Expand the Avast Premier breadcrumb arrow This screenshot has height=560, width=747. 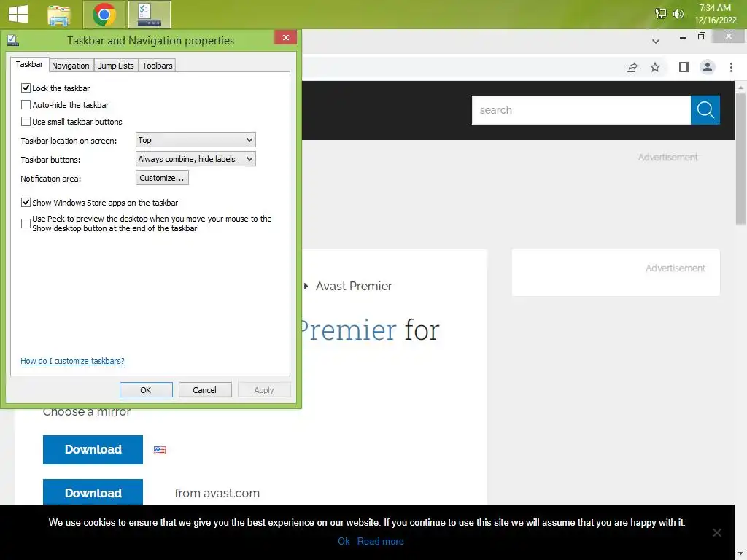[306, 286]
